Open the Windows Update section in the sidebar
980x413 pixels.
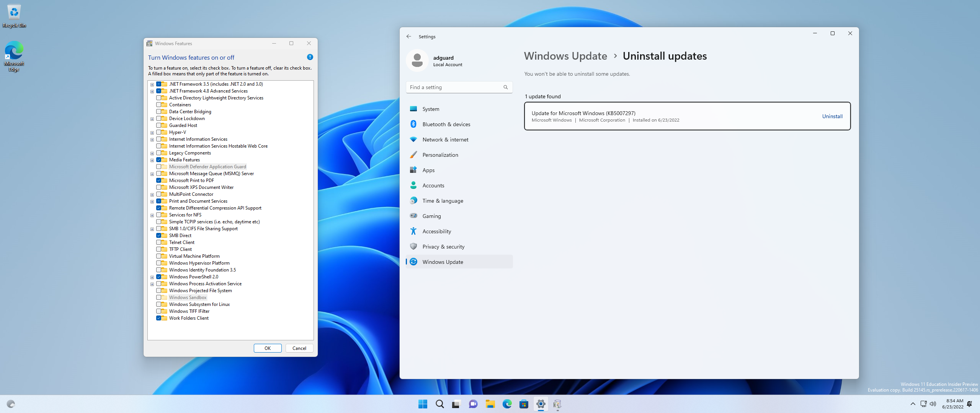pyautogui.click(x=459, y=262)
